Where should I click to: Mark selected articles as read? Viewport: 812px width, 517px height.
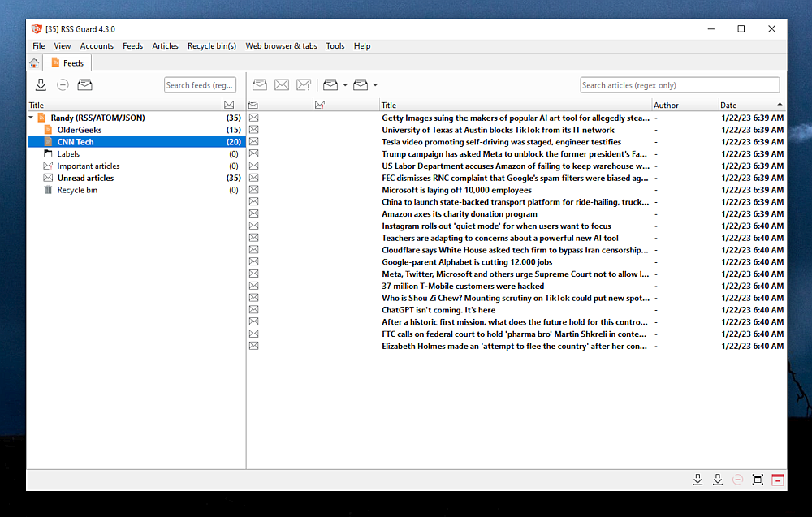click(260, 85)
